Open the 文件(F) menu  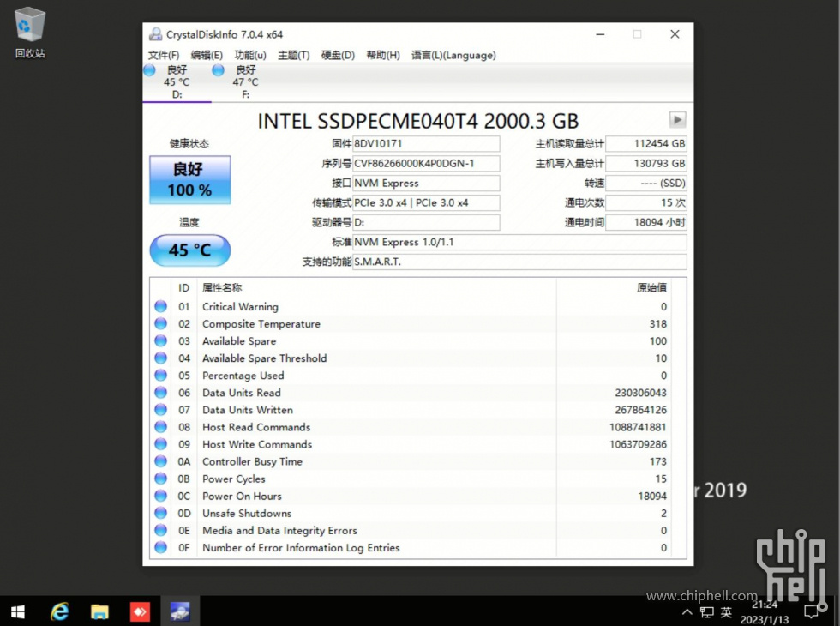[164, 55]
